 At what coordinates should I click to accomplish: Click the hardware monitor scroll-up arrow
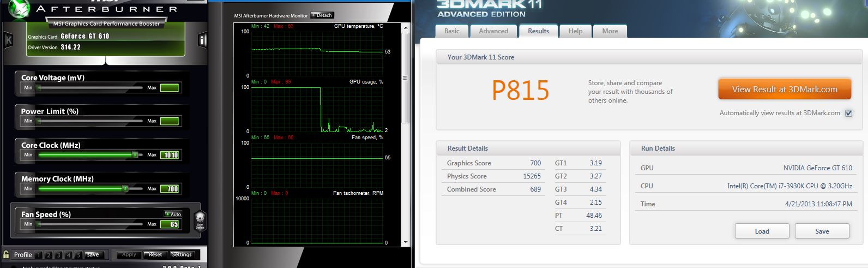click(405, 27)
